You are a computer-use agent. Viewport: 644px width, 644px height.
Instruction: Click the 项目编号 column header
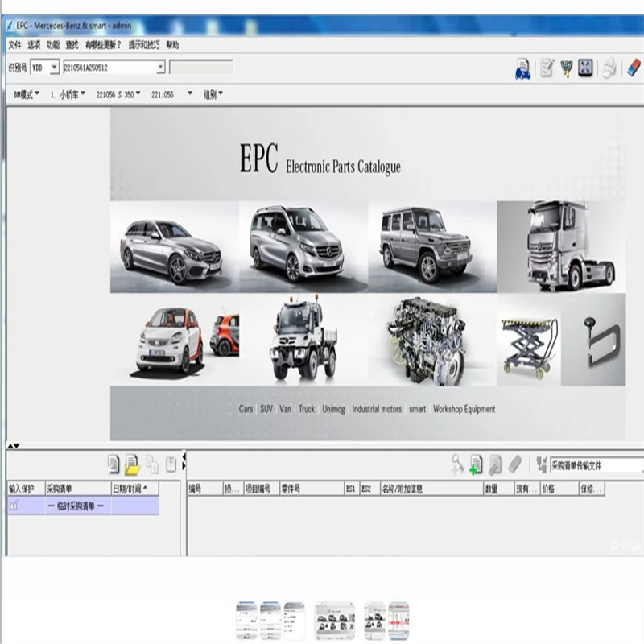point(262,489)
